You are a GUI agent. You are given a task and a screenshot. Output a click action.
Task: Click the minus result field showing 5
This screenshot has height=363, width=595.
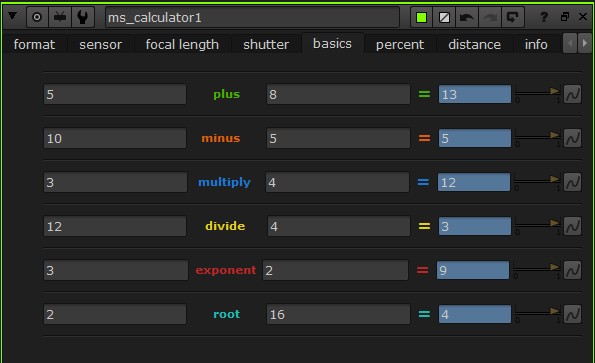(475, 138)
